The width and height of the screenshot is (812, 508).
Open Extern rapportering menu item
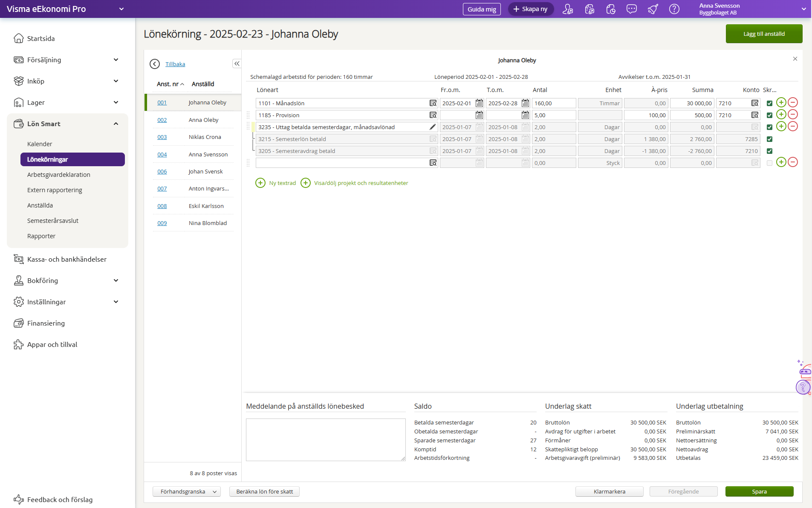click(x=55, y=190)
